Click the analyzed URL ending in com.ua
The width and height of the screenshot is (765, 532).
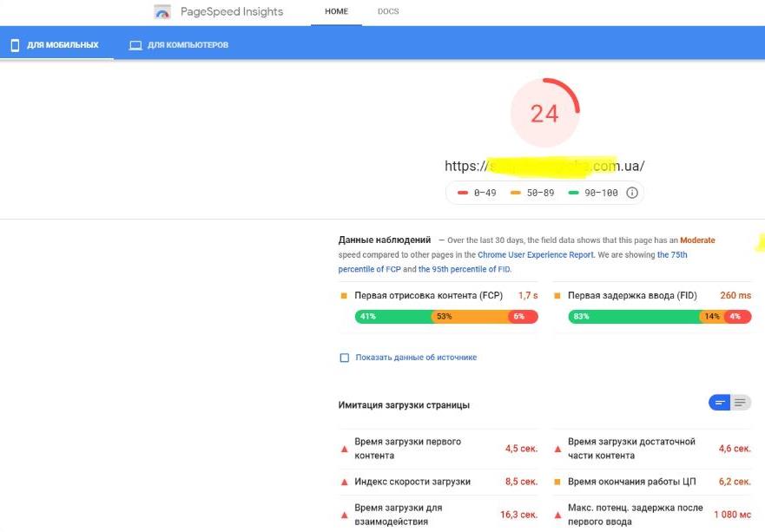[x=544, y=167]
